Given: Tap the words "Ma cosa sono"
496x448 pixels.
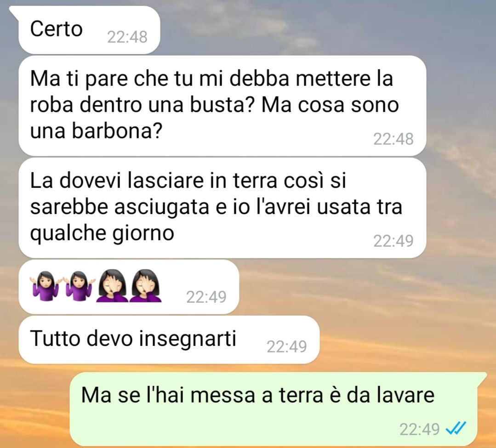Looking at the screenshot, I should pyautogui.click(x=330, y=105).
